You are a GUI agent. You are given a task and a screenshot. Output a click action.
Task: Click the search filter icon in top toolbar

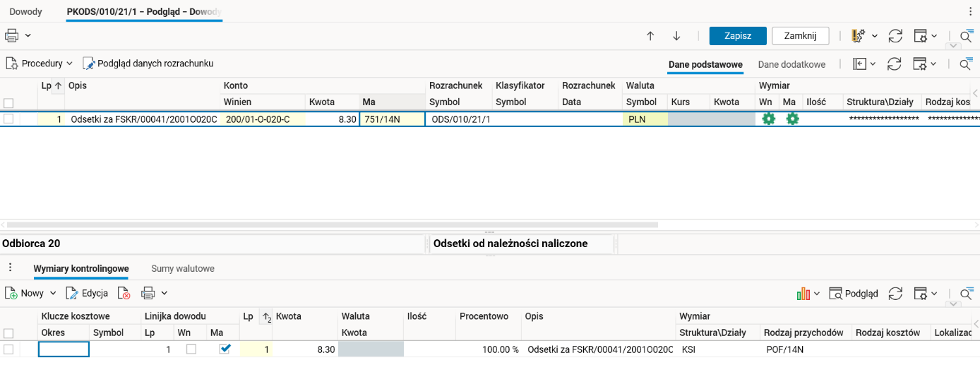click(966, 36)
